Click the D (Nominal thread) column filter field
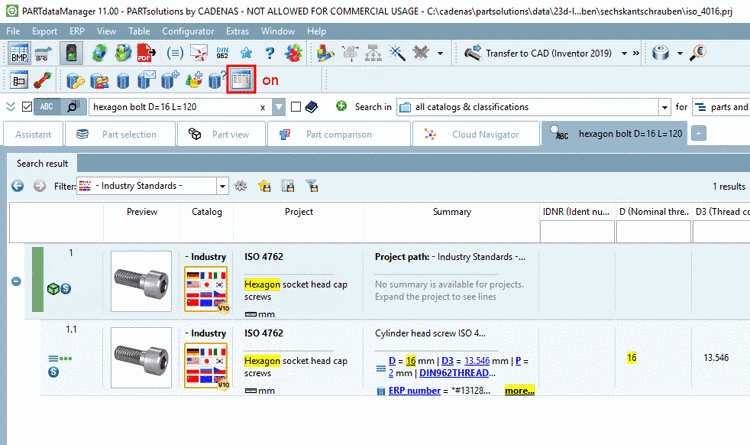The height and width of the screenshot is (445, 750). click(653, 232)
